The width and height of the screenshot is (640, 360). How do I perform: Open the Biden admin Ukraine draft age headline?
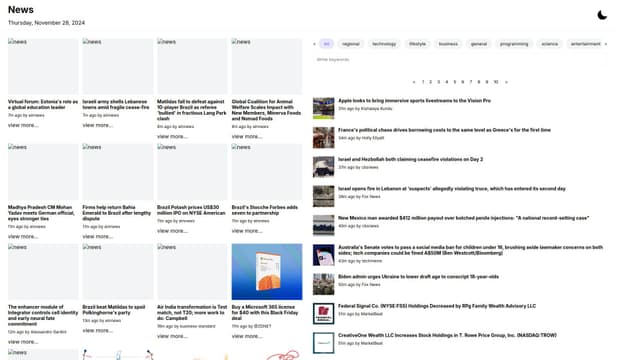tap(418, 277)
